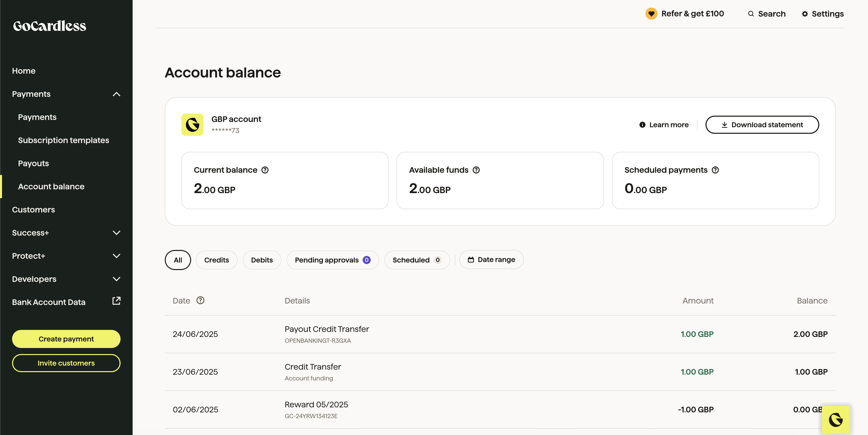Click the date 02/06/2025
This screenshot has height=435, width=868.
coord(195,410)
